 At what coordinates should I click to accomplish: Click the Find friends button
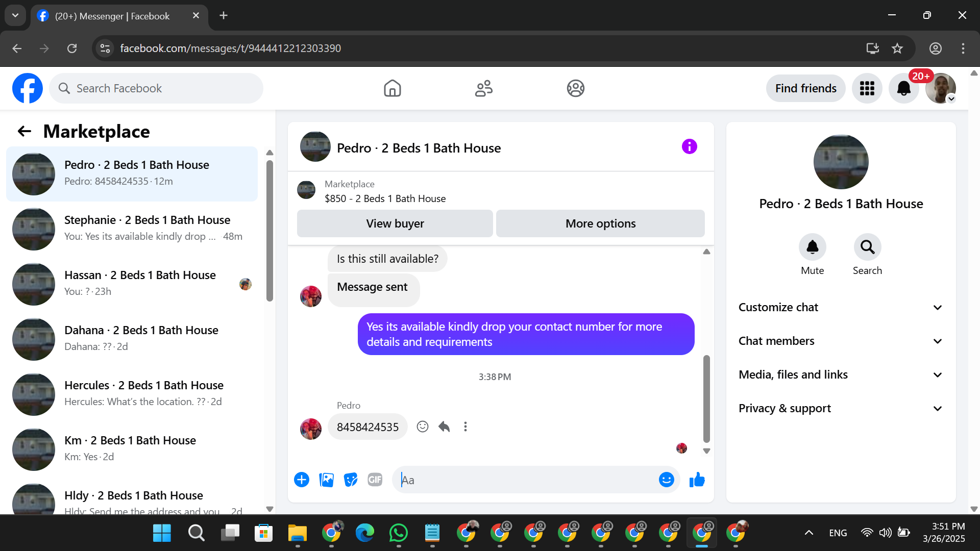coord(805,88)
